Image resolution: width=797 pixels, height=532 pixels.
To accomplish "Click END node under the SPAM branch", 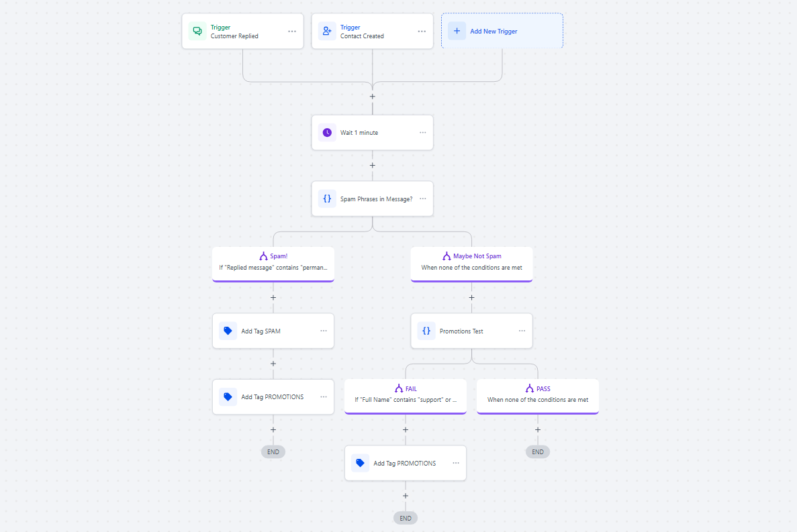I will (273, 451).
